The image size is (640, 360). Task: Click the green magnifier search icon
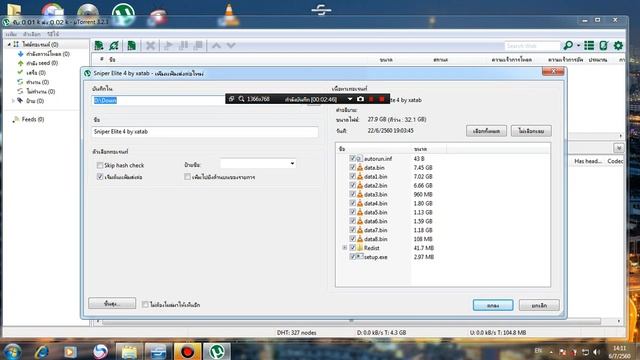point(568,45)
